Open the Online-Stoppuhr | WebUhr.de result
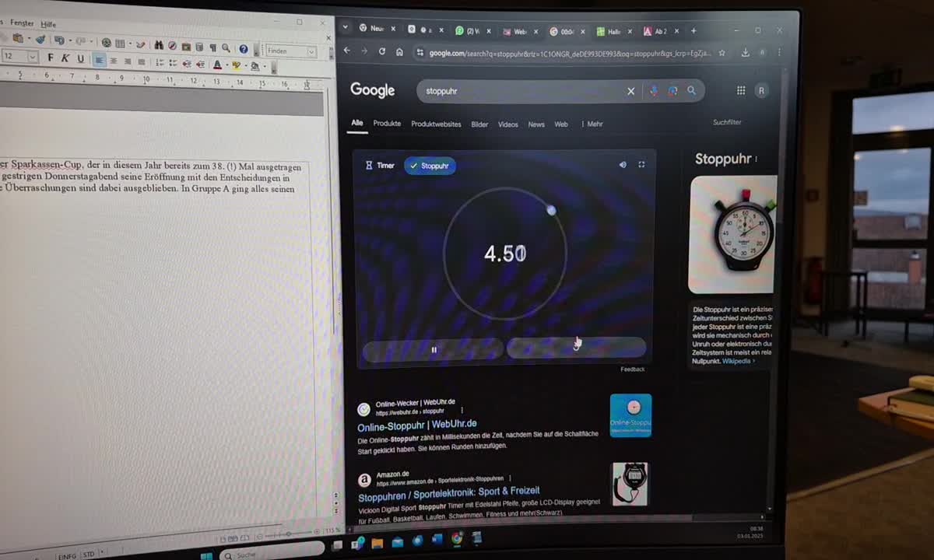Image resolution: width=934 pixels, height=560 pixels. click(416, 427)
